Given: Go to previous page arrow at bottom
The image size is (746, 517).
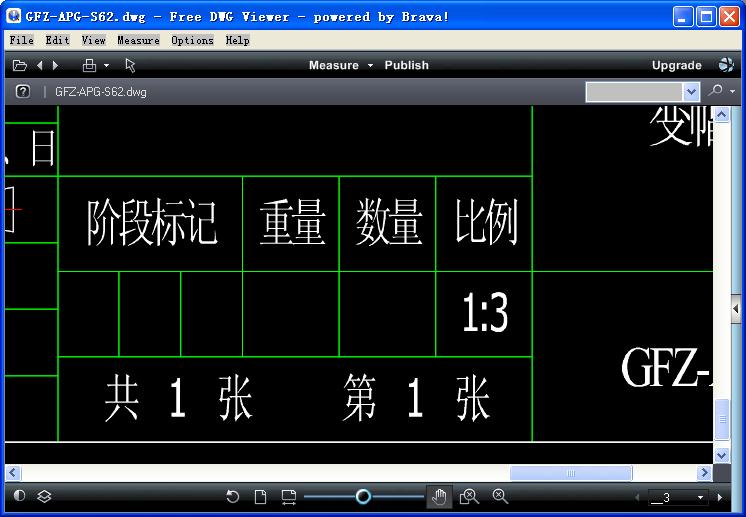Looking at the screenshot, I should (638, 497).
